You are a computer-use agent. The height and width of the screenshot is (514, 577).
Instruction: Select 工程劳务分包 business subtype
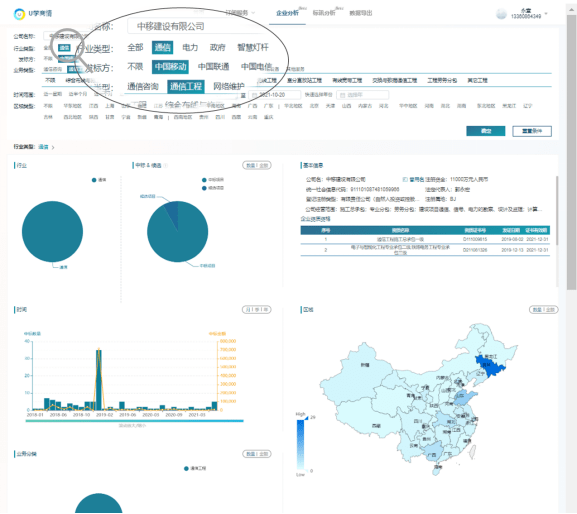tap(442, 80)
